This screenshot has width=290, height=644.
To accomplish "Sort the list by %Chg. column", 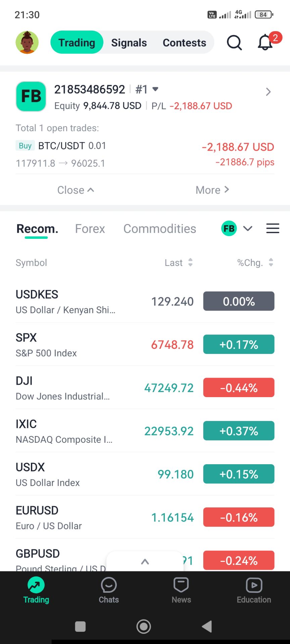I will pyautogui.click(x=255, y=263).
